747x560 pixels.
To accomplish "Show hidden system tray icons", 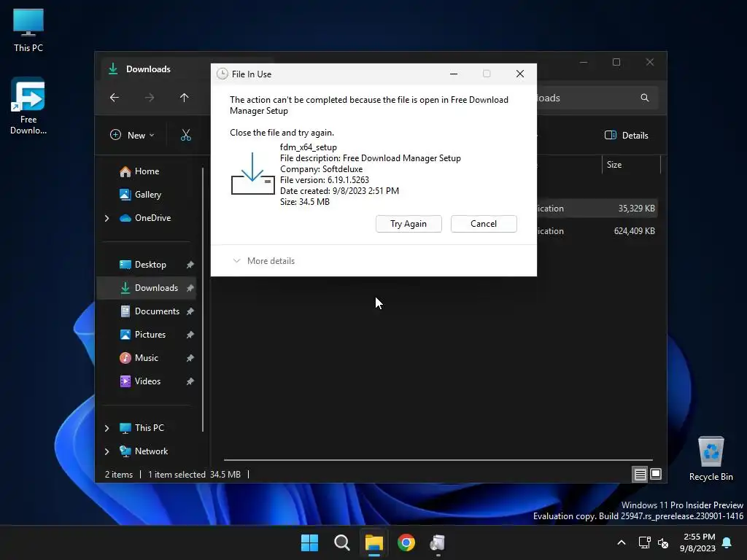I will 622,542.
